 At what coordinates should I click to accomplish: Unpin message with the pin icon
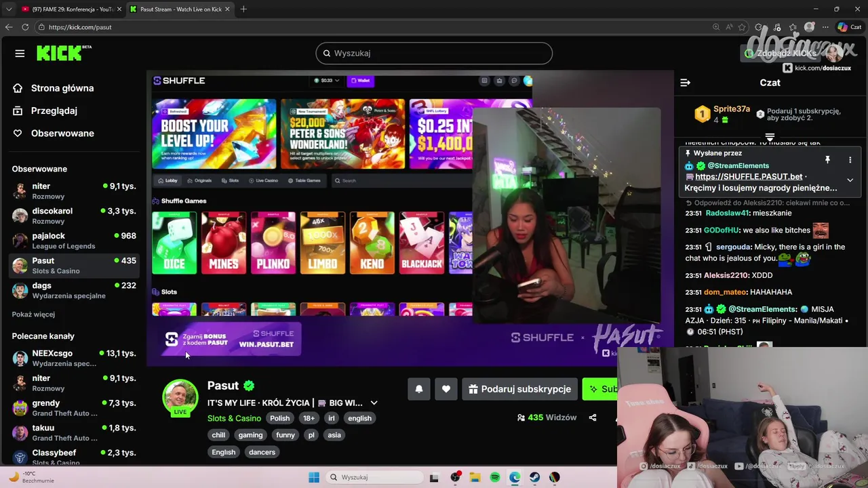pyautogui.click(x=827, y=160)
